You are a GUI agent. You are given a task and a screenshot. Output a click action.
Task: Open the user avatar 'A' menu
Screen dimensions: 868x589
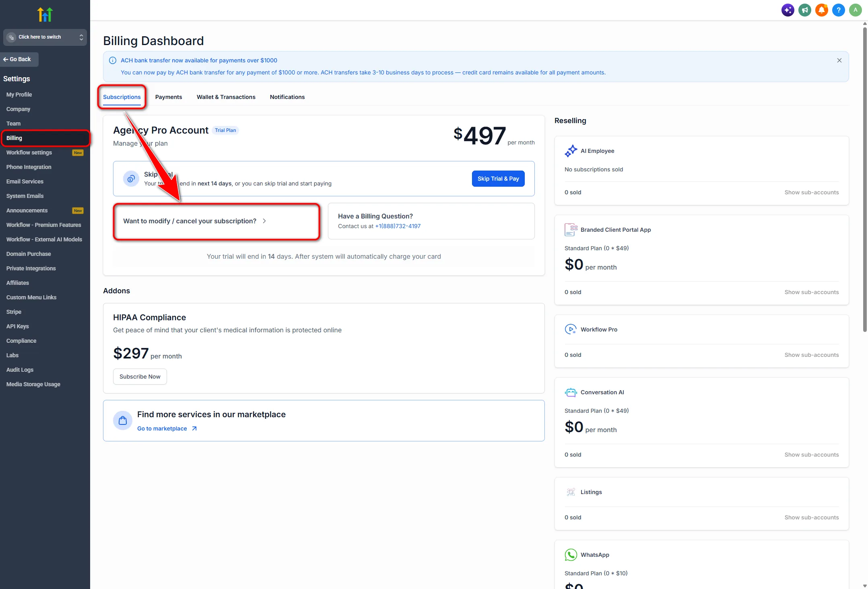tap(855, 10)
